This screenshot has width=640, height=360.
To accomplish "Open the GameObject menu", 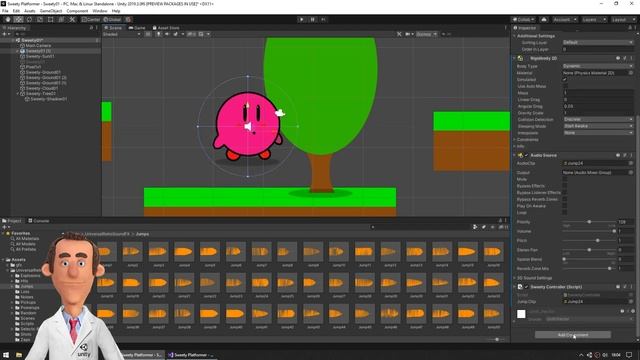I will (x=51, y=11).
